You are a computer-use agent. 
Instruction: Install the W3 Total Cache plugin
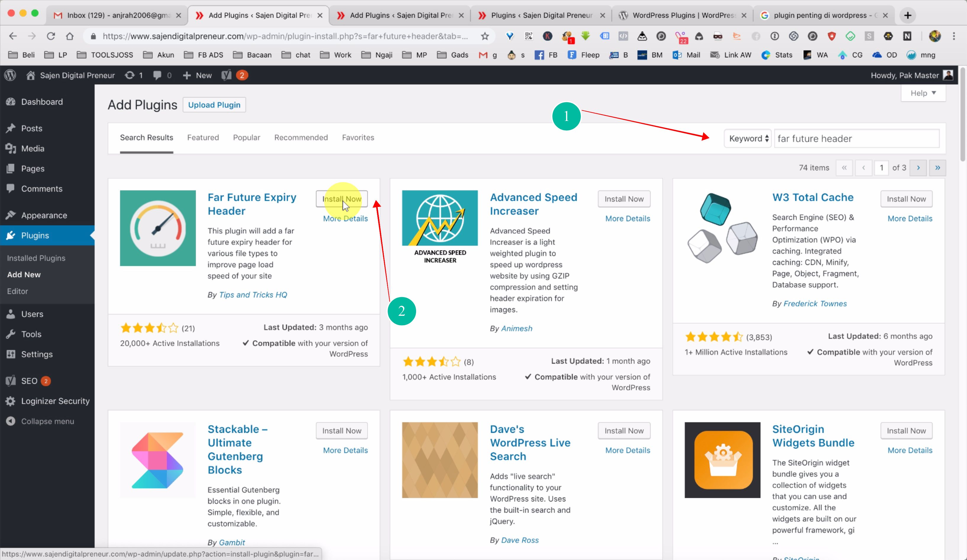click(906, 199)
